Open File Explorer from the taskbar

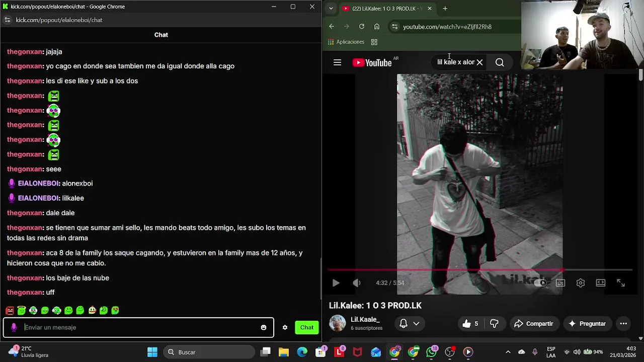(x=284, y=352)
